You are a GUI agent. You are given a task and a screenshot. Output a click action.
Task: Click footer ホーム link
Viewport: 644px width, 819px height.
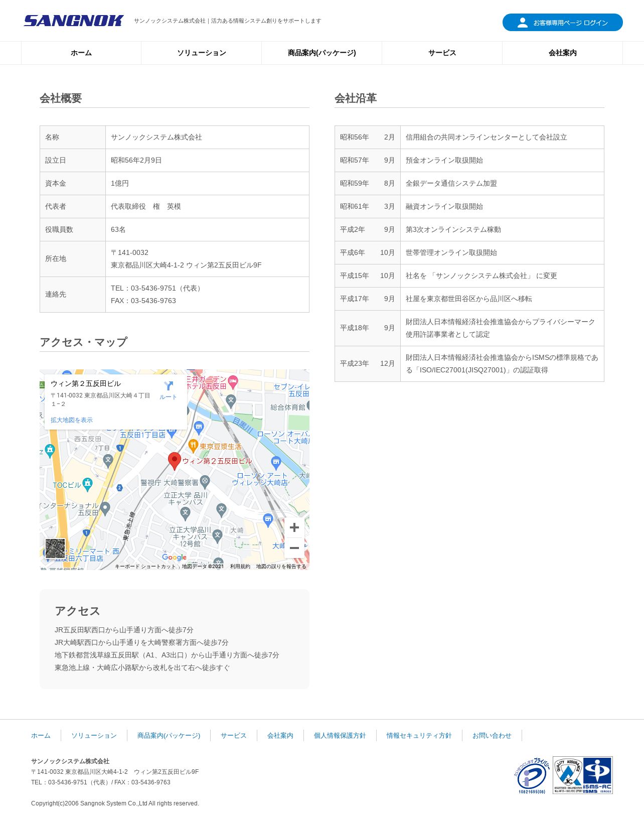(x=41, y=736)
